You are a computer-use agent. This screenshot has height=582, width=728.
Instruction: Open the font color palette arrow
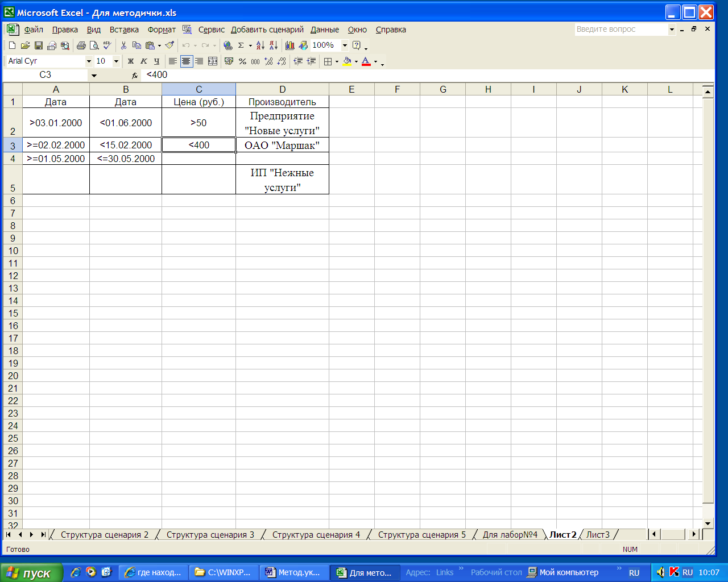coord(375,61)
